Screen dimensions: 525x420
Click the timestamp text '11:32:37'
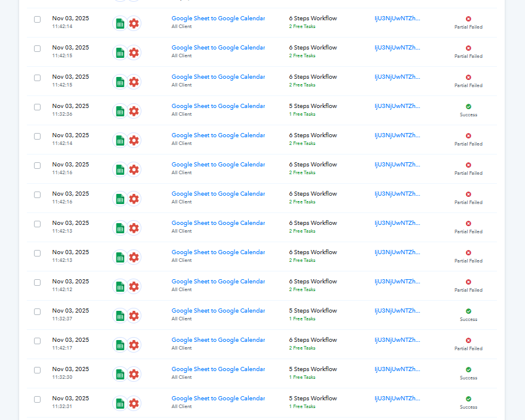point(62,319)
